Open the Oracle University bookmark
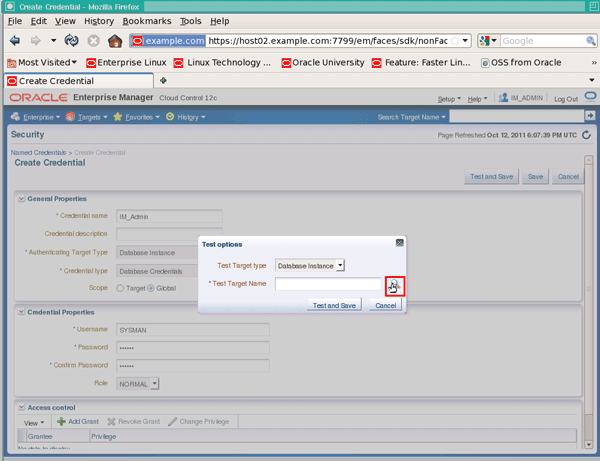 tap(323, 62)
